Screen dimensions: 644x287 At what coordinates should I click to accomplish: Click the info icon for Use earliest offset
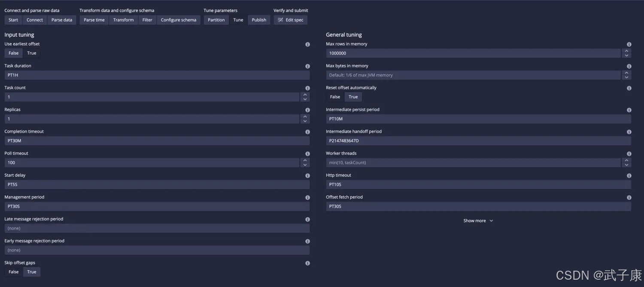(x=307, y=45)
